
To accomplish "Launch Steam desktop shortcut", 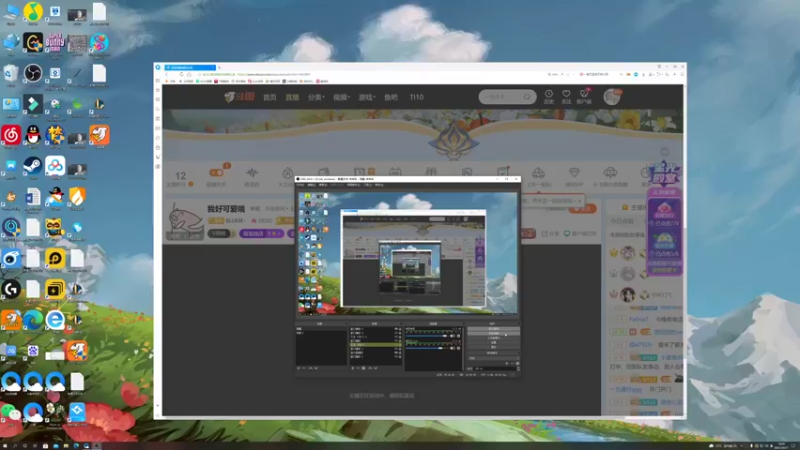I will click(x=33, y=166).
